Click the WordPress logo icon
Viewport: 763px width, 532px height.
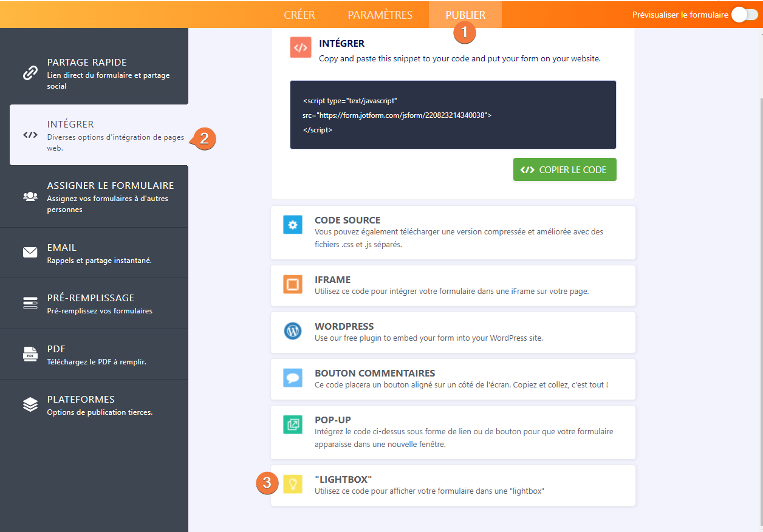click(x=293, y=331)
